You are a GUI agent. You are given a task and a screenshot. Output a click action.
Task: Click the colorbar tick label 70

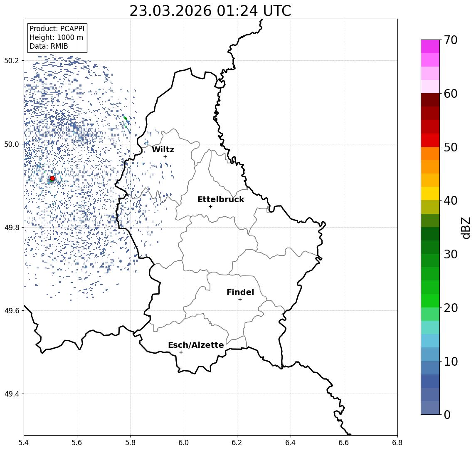pos(451,40)
